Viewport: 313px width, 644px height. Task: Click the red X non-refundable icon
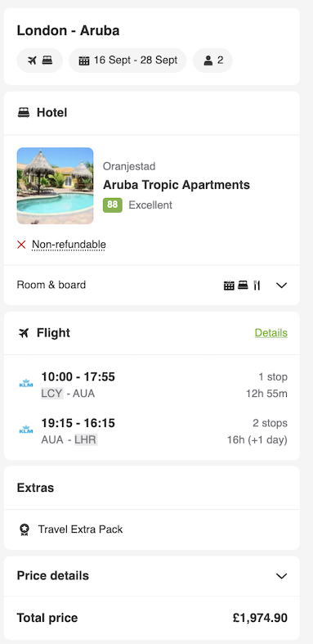21,245
